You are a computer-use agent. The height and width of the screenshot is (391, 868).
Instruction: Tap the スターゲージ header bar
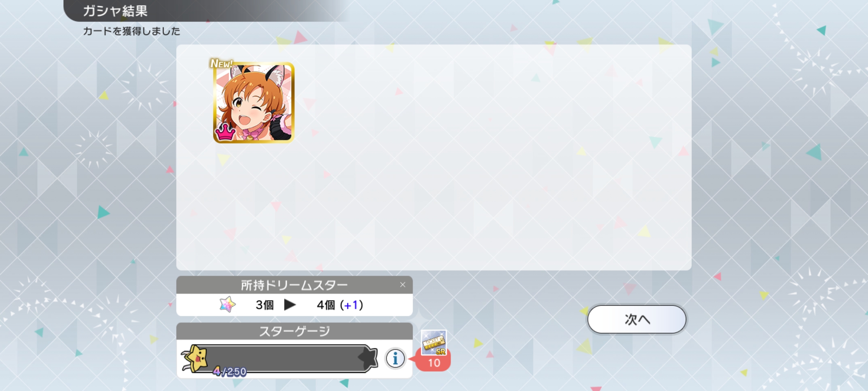point(294,331)
